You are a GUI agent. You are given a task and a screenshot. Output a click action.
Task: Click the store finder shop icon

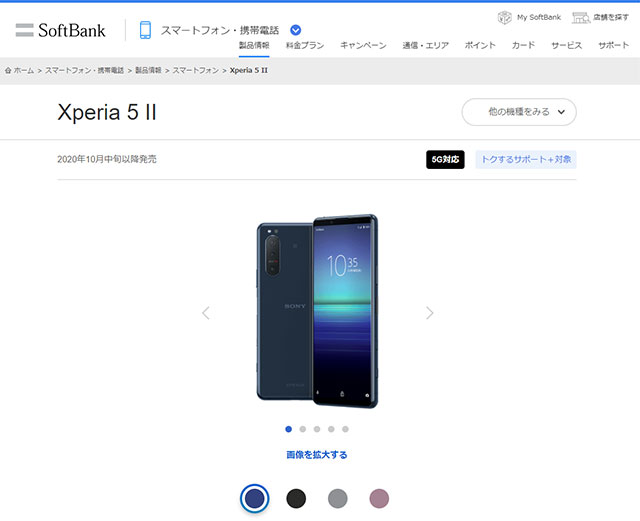pyautogui.click(x=581, y=18)
